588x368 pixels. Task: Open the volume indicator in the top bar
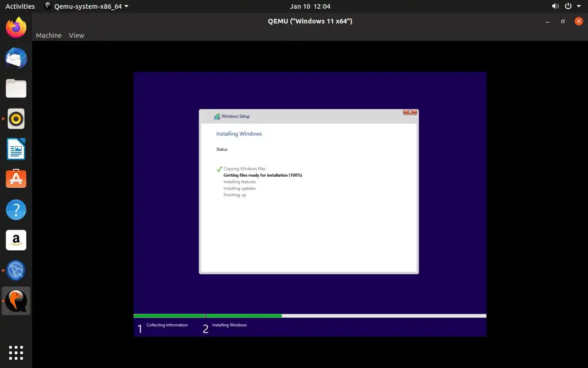pos(555,6)
